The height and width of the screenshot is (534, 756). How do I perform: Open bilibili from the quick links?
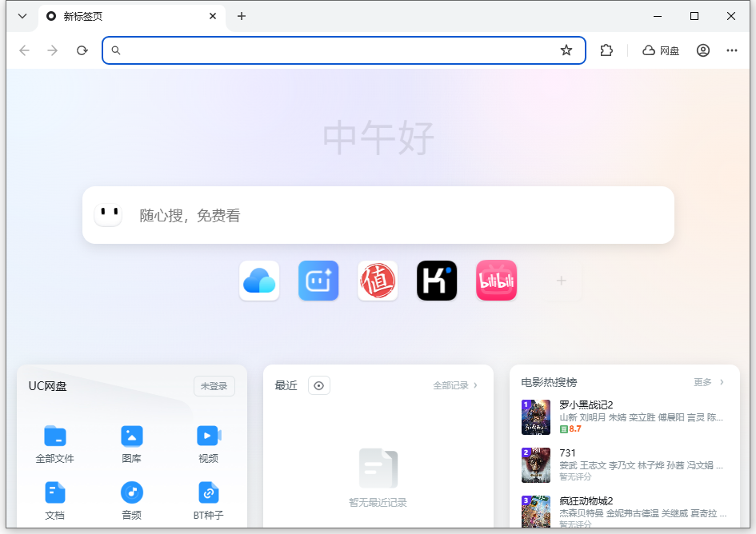pos(496,281)
